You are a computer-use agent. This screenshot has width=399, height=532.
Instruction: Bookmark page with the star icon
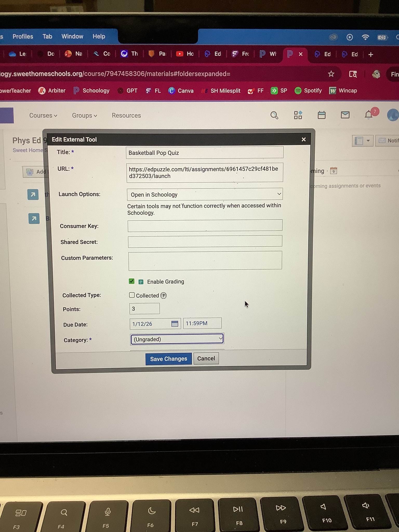pyautogui.click(x=331, y=74)
